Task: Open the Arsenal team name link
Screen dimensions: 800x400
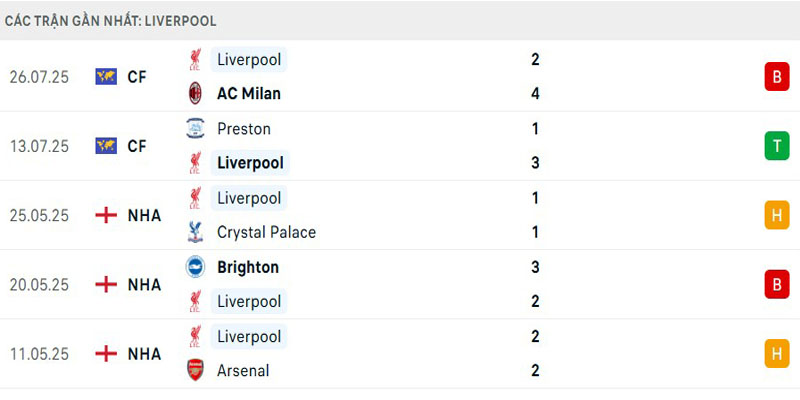Action: [x=243, y=371]
